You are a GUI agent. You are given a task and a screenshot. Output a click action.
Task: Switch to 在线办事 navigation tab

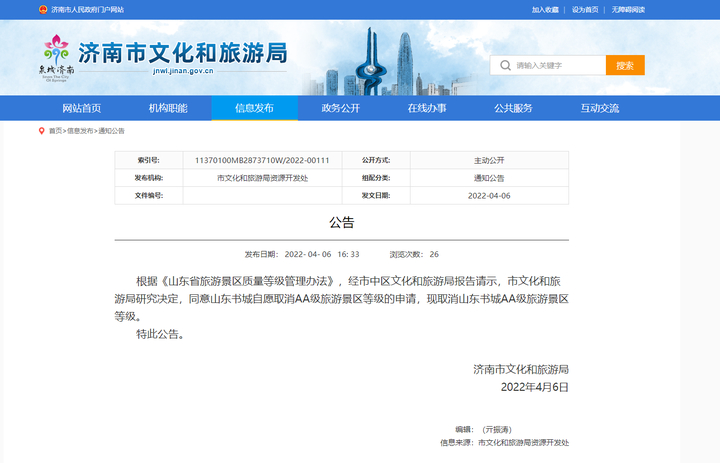[x=427, y=108]
